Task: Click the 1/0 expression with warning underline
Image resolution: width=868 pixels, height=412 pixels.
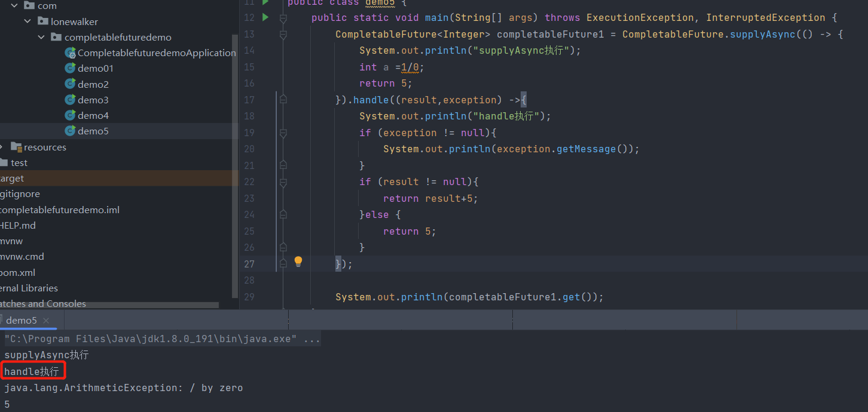Action: coord(410,67)
